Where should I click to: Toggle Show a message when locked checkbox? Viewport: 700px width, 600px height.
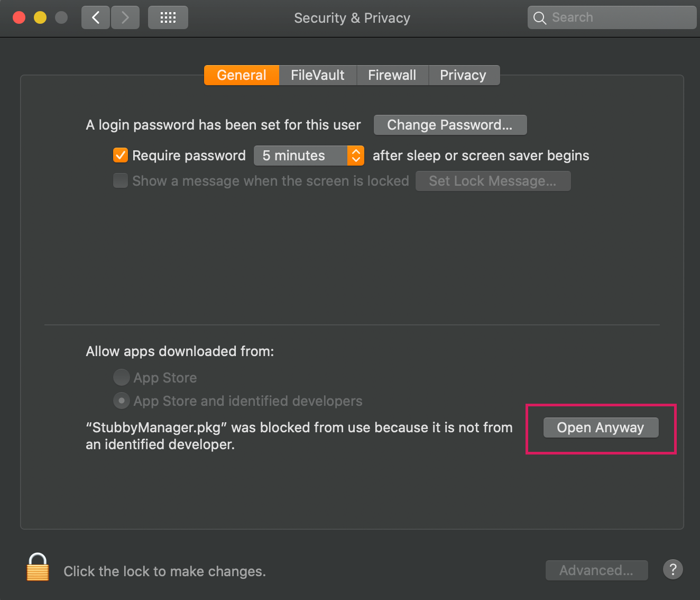coord(121,180)
